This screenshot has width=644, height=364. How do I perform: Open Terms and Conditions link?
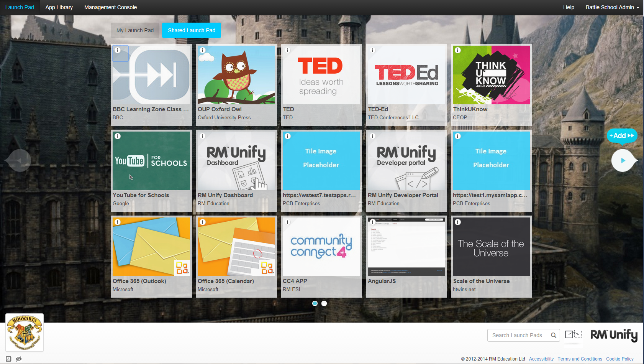(580, 359)
